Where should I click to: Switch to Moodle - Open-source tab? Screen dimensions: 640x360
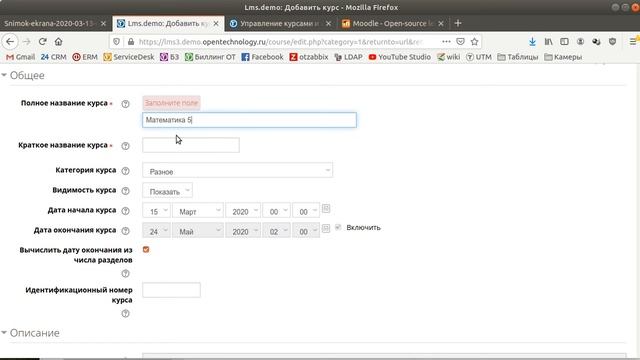(392, 24)
